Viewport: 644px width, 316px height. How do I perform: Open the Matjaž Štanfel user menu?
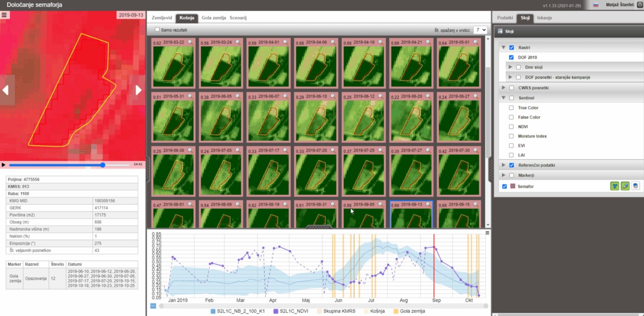[x=620, y=5]
